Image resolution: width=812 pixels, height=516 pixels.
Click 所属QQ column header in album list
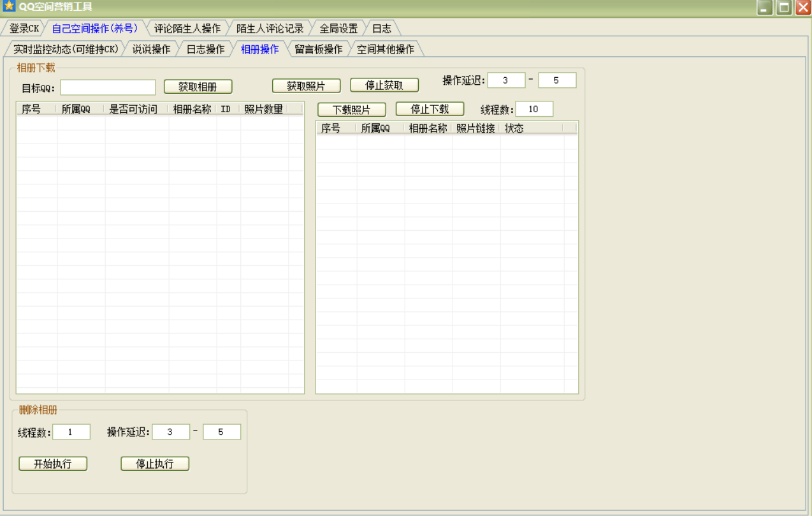[80, 109]
